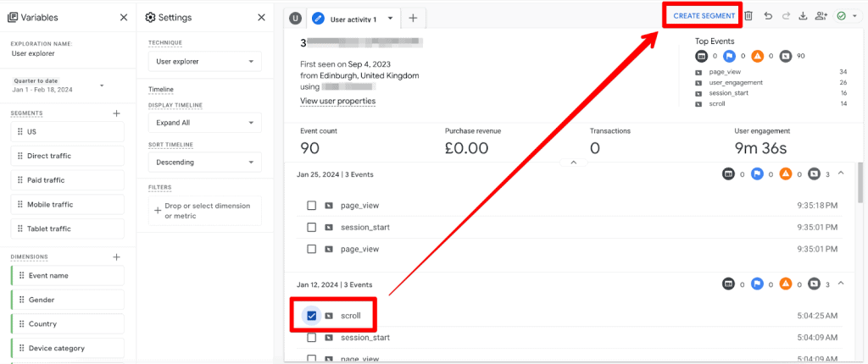
Task: Select the Country dimension
Action: click(68, 324)
